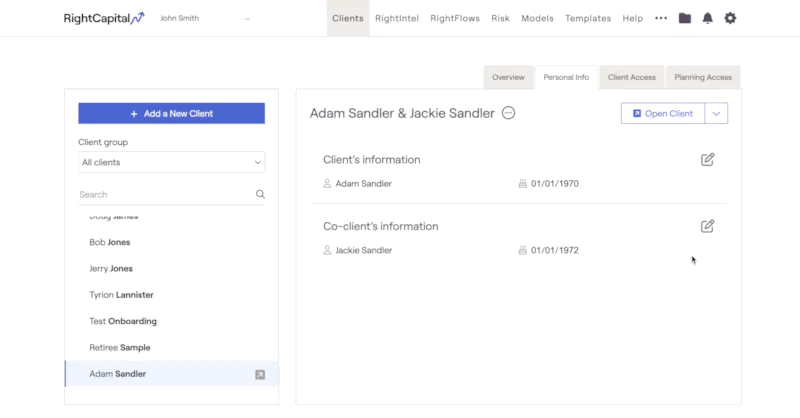This screenshot has height=418, width=800.
Task: Switch to the Overview tab
Action: pyautogui.click(x=508, y=77)
